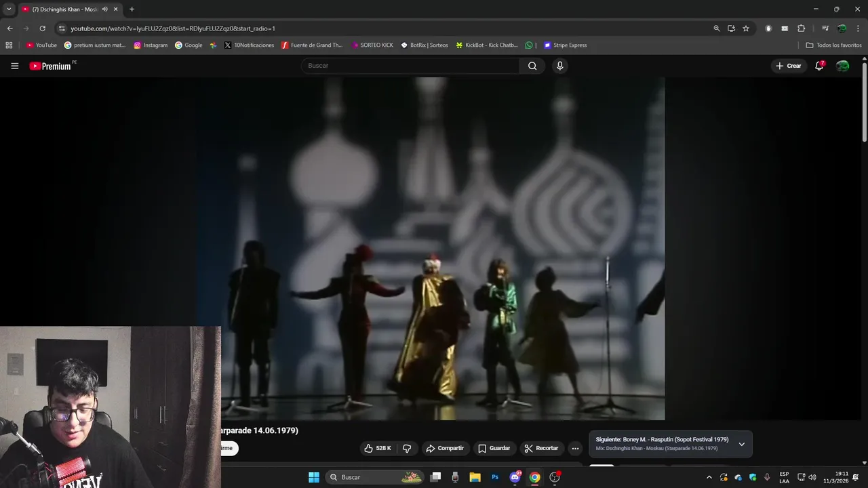868x488 pixels.
Task: Bookmark this page with the star icon
Action: tap(746, 28)
